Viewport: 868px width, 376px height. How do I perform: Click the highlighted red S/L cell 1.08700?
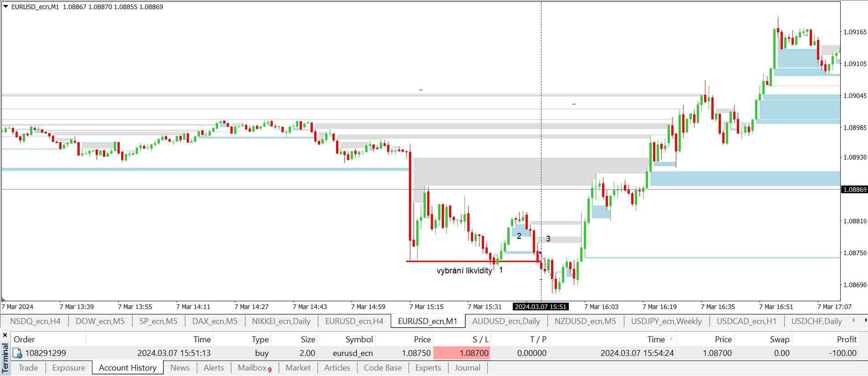pyautogui.click(x=462, y=353)
